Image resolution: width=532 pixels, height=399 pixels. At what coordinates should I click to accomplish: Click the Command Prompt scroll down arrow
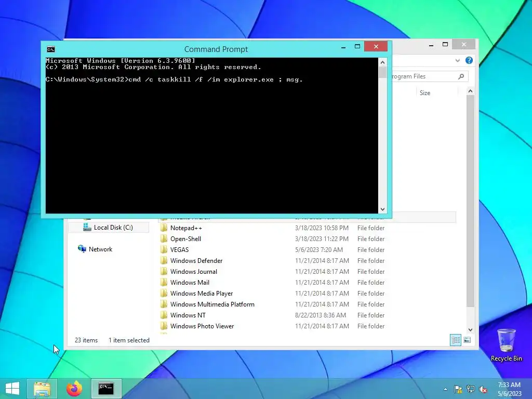click(382, 209)
